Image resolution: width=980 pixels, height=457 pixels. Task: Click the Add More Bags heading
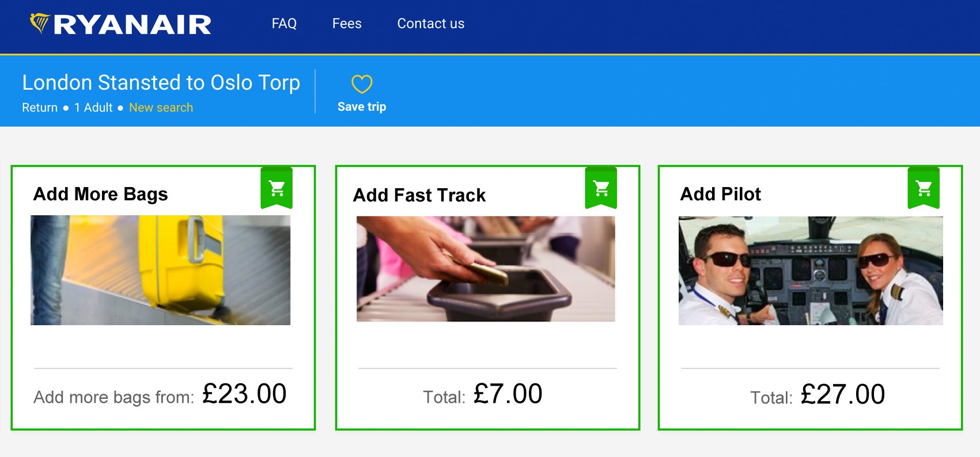(x=101, y=195)
